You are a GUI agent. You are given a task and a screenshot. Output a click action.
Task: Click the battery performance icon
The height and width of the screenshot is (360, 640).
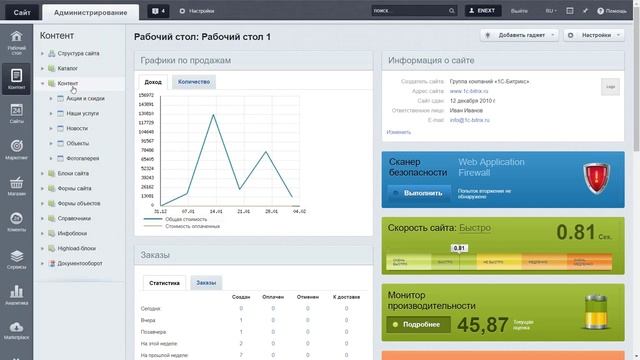(596, 312)
